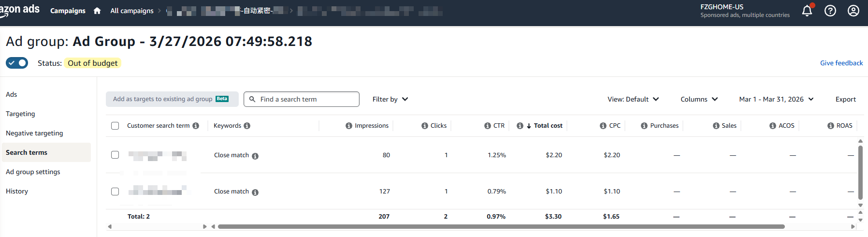Image resolution: width=868 pixels, height=237 pixels.
Task: Click the Export button
Action: [x=845, y=99]
